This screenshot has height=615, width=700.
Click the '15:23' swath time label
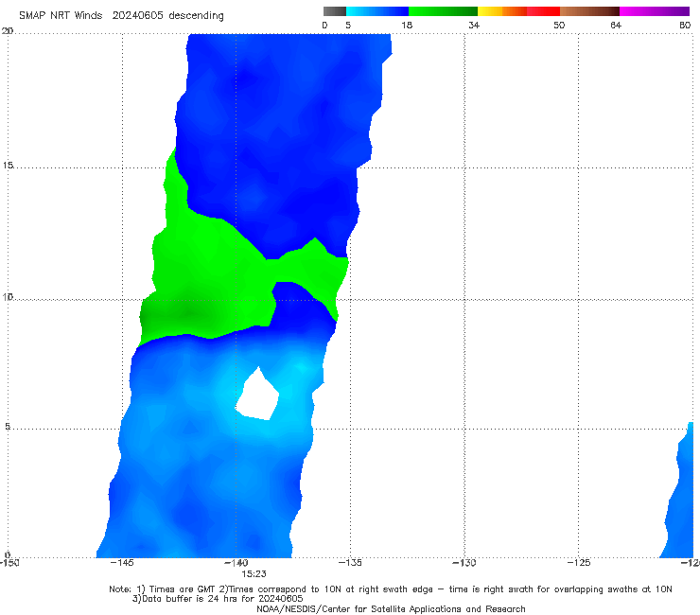[x=254, y=574]
